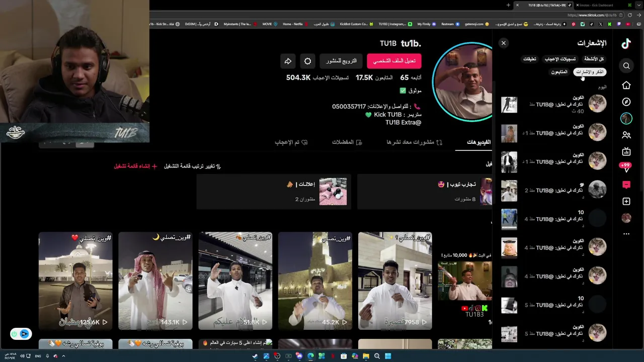Open the pink Messages icon in the sidebar

[626, 185]
